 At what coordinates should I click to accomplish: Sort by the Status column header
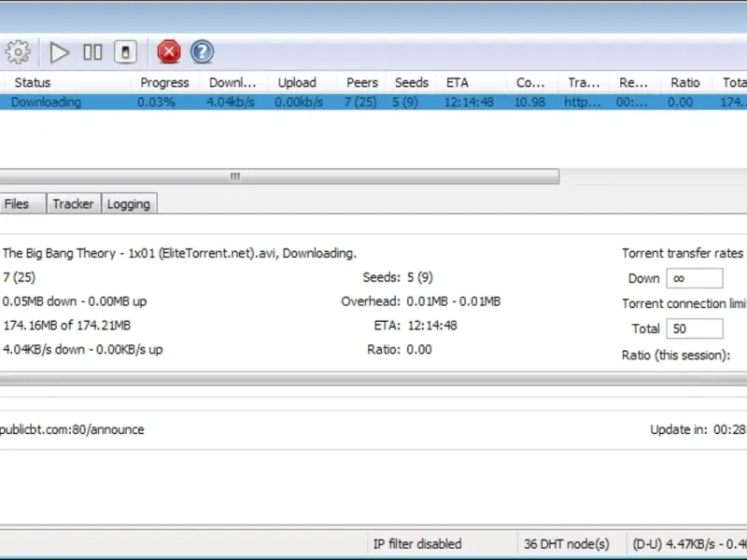[33, 82]
